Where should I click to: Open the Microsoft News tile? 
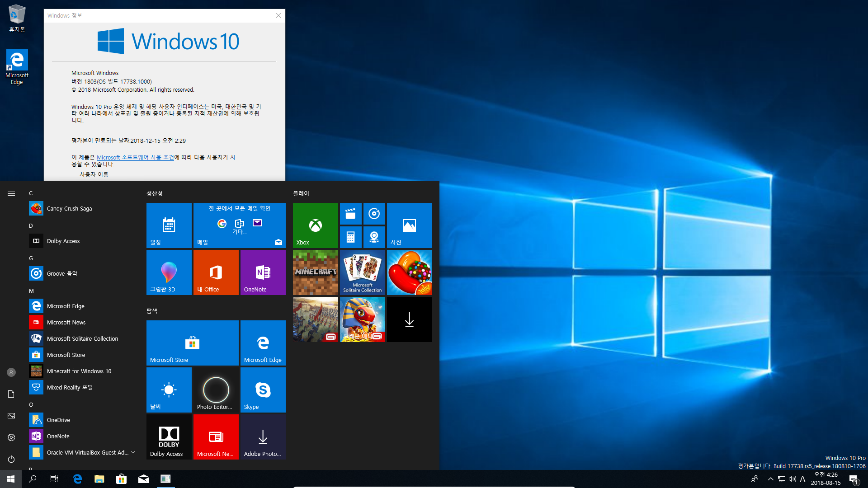click(216, 436)
